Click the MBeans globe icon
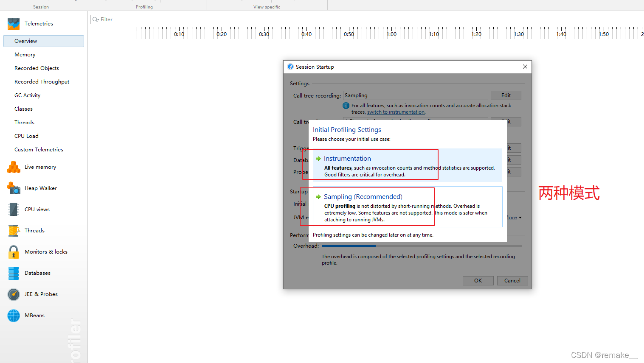Screen dimensions: 644x363 click(x=14, y=316)
